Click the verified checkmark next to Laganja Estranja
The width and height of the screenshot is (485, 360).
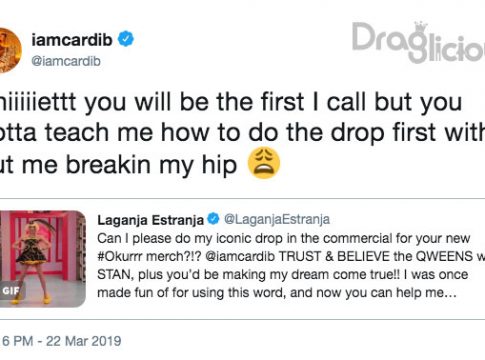click(213, 219)
